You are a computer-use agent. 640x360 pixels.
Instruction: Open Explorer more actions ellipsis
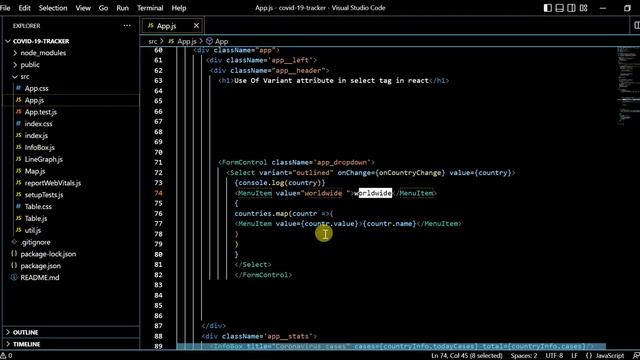tap(127, 25)
